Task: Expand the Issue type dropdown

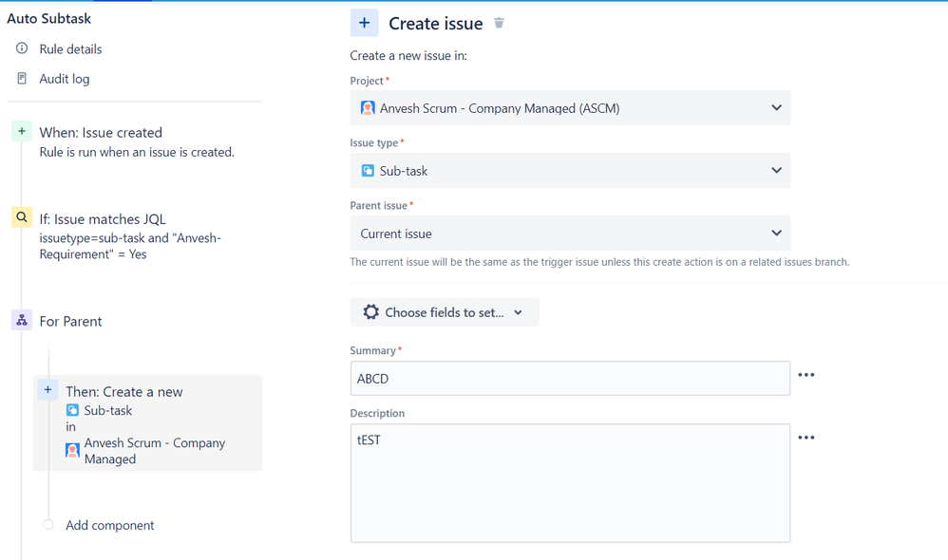Action: [570, 171]
